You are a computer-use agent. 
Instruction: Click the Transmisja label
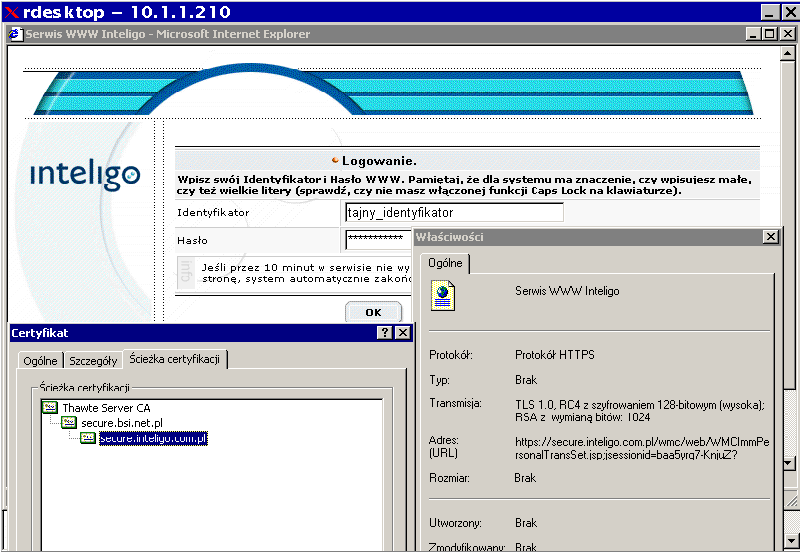click(x=455, y=403)
